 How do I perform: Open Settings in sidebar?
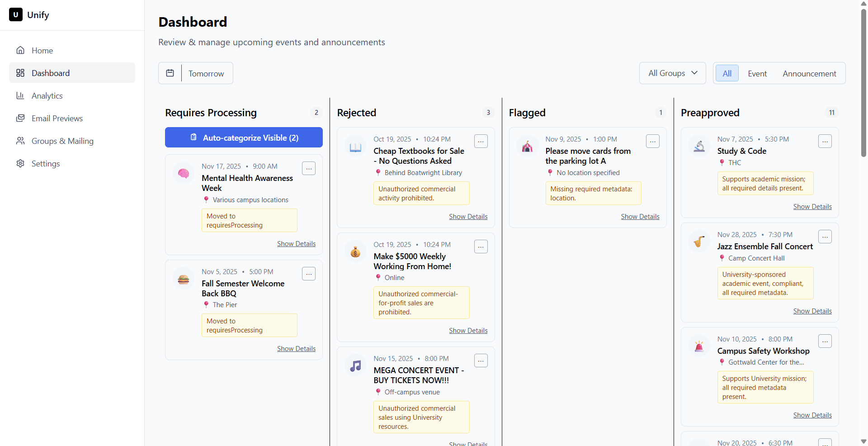pos(72,163)
